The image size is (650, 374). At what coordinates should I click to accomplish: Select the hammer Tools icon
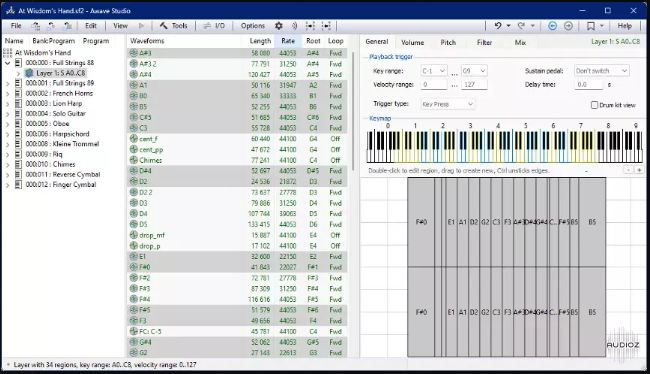tap(163, 26)
